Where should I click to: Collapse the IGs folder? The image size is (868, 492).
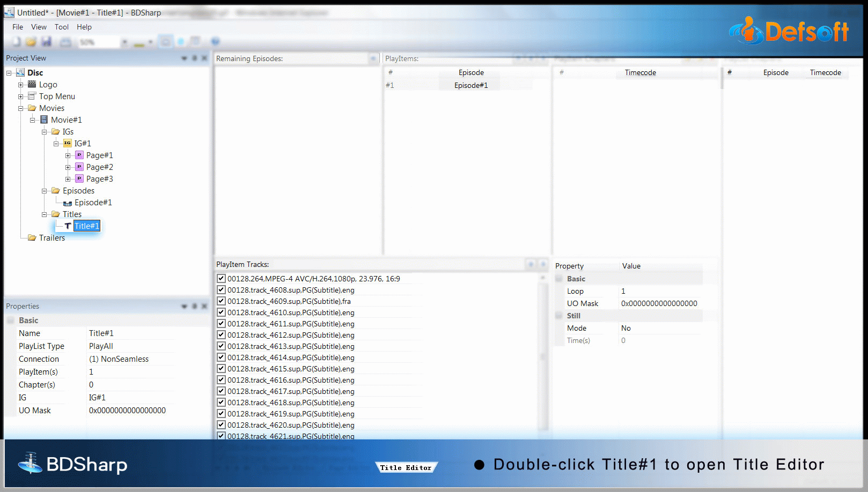44,132
